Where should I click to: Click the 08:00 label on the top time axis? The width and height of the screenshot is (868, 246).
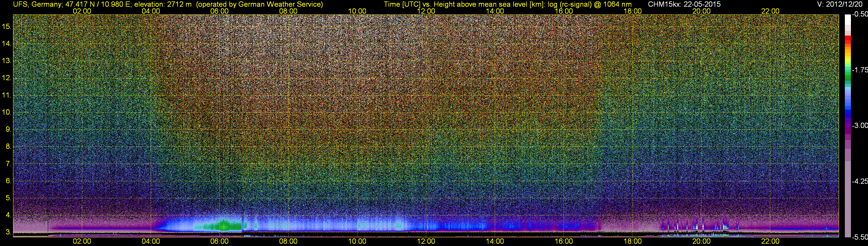[288, 11]
